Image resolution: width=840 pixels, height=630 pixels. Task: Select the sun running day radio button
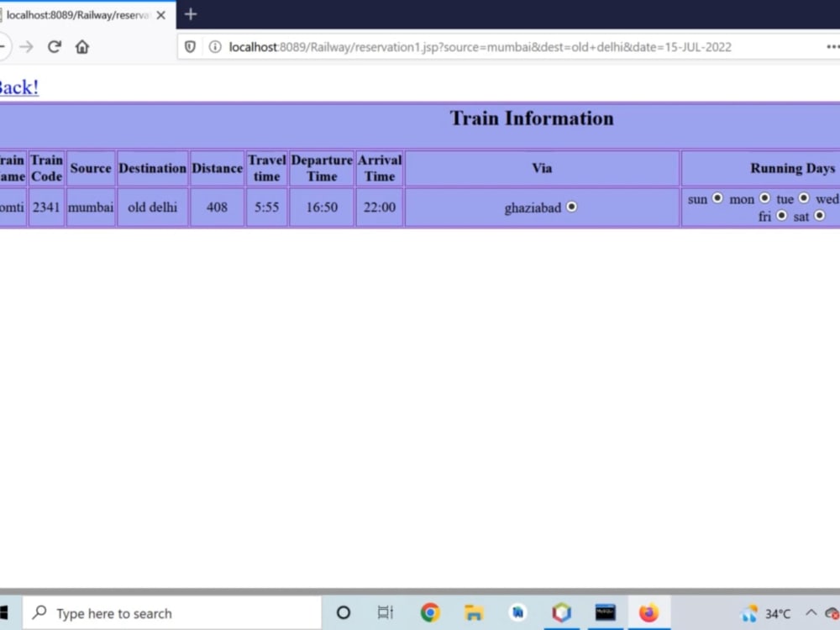(717, 198)
